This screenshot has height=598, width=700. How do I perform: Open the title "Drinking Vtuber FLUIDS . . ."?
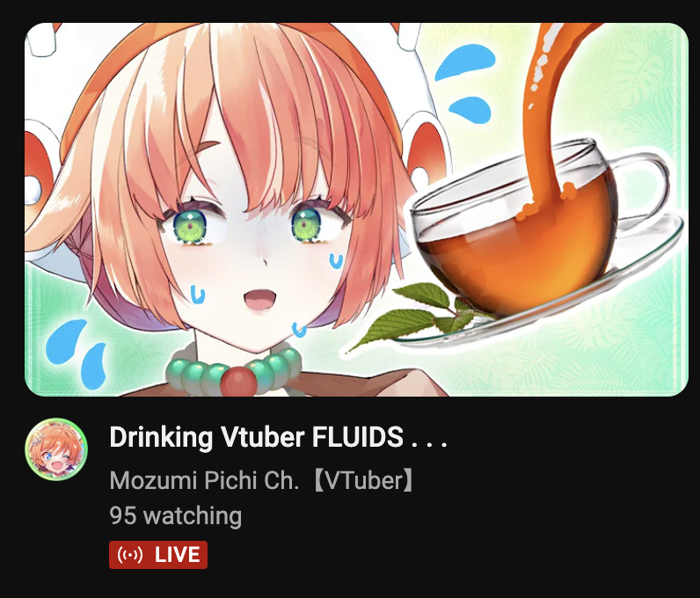point(278,437)
